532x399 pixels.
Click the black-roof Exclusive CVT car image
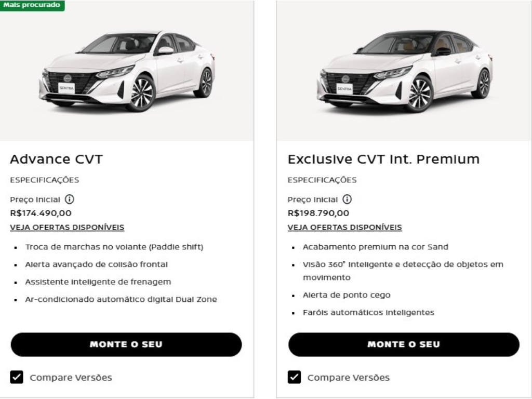coord(405,71)
